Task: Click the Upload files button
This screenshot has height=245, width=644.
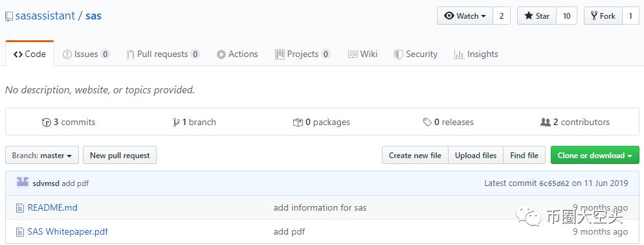Action: (476, 156)
